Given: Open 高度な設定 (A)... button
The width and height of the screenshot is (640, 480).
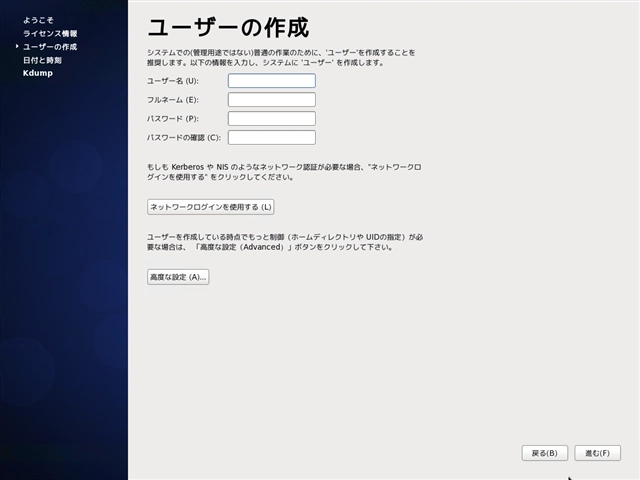Looking at the screenshot, I should coord(178,277).
